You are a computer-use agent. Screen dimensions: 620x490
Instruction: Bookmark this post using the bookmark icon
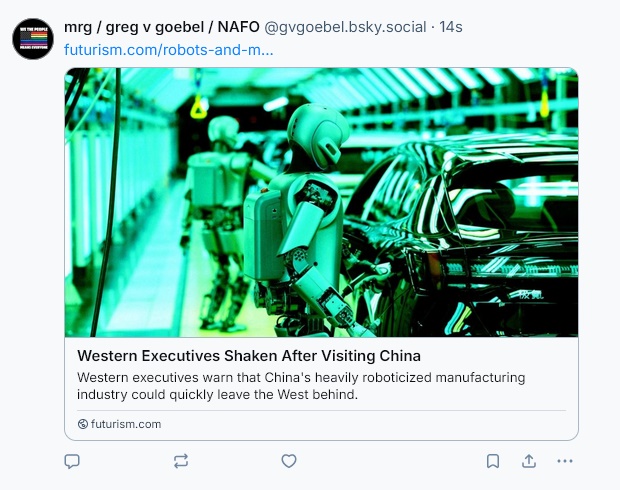493,461
